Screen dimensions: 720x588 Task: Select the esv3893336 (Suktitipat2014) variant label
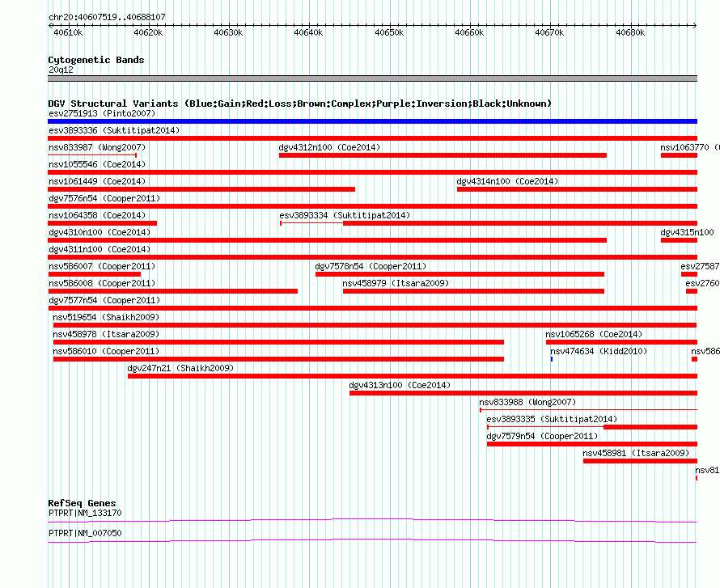pos(114,130)
